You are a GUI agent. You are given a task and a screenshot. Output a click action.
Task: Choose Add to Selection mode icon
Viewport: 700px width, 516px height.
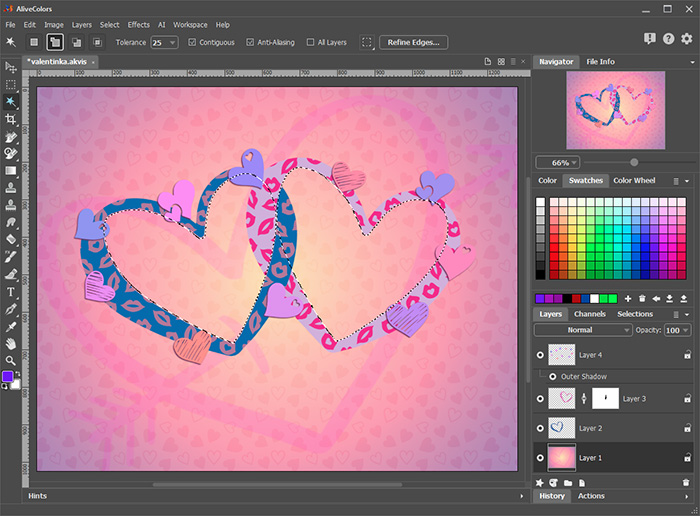point(55,42)
